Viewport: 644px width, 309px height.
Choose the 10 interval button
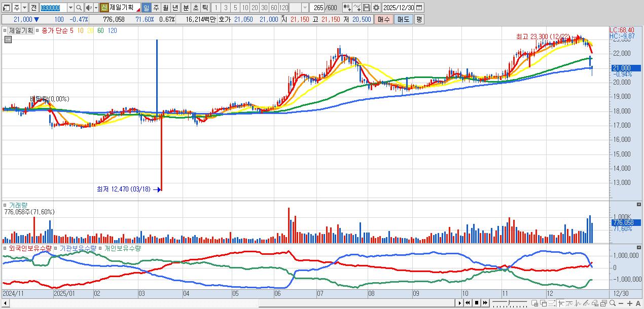(245, 8)
